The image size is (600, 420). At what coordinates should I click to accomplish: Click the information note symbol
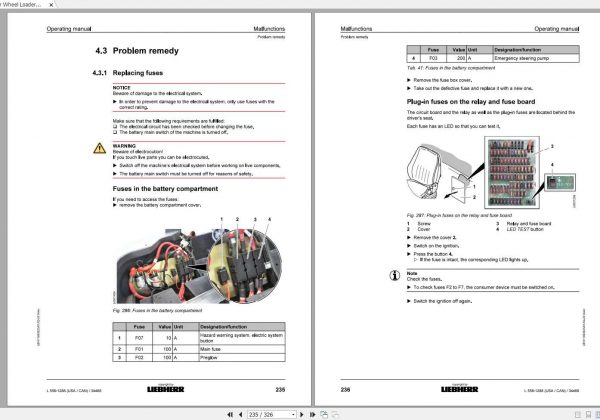[x=395, y=275]
